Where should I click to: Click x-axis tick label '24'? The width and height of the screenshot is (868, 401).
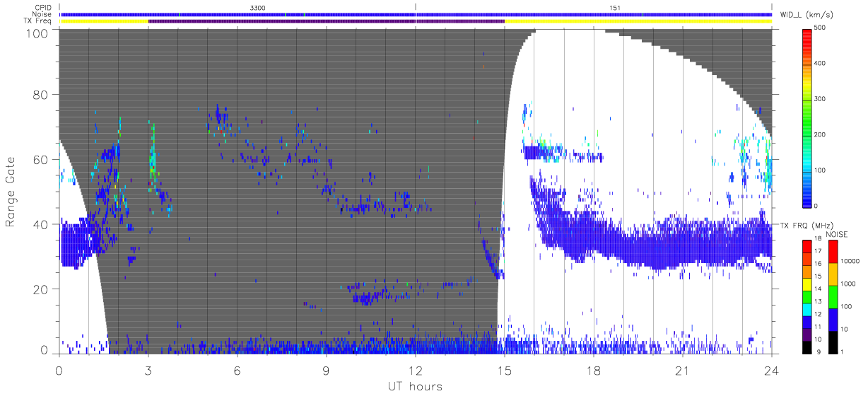point(771,370)
